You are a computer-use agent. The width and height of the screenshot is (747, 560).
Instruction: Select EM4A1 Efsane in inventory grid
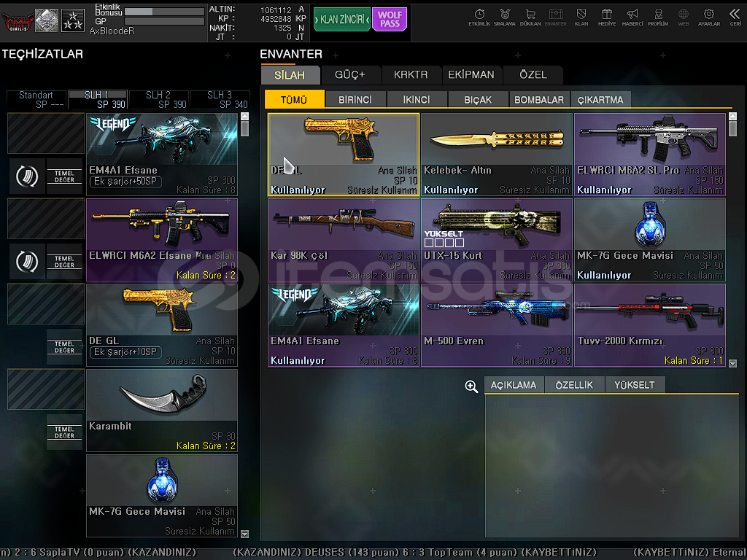[344, 325]
